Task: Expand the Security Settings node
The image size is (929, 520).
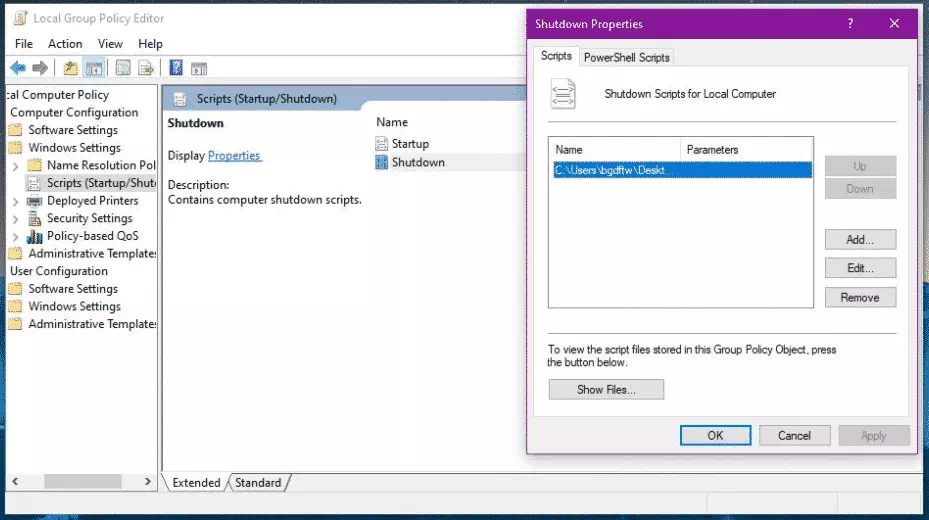Action: click(x=16, y=219)
